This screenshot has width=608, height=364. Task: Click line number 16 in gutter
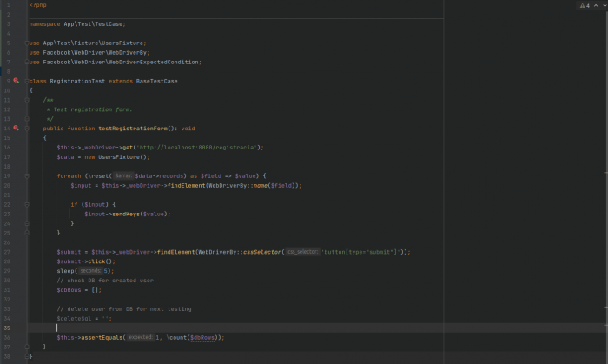point(7,148)
